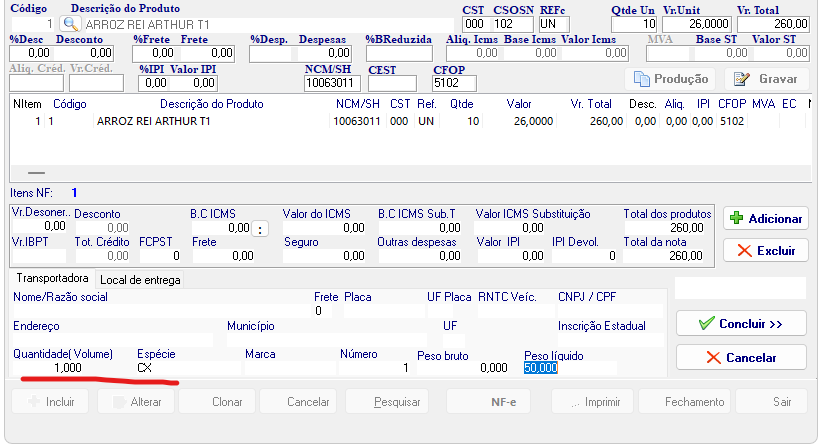
Task: Click the Concluir >> button
Action: (741, 324)
